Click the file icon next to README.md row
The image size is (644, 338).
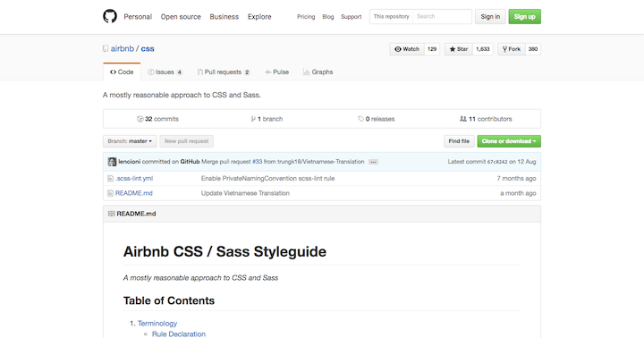110,193
